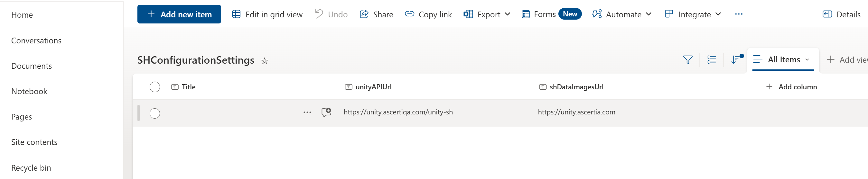Open the row actions ellipsis menu
Image resolution: width=868 pixels, height=179 pixels.
tap(307, 112)
